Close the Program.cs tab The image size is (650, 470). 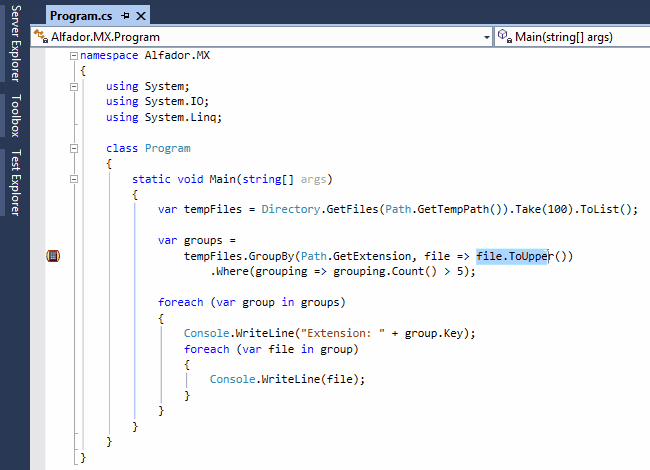pyautogui.click(x=141, y=16)
